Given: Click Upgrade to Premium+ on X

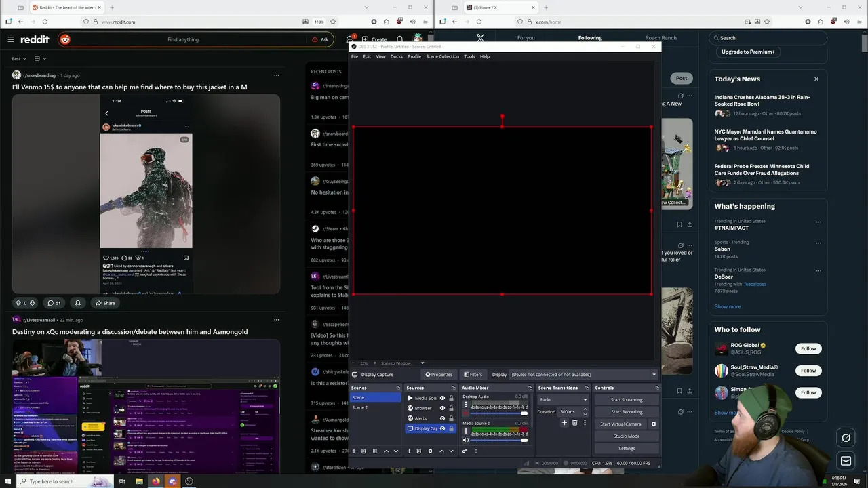Looking at the screenshot, I should [x=748, y=52].
